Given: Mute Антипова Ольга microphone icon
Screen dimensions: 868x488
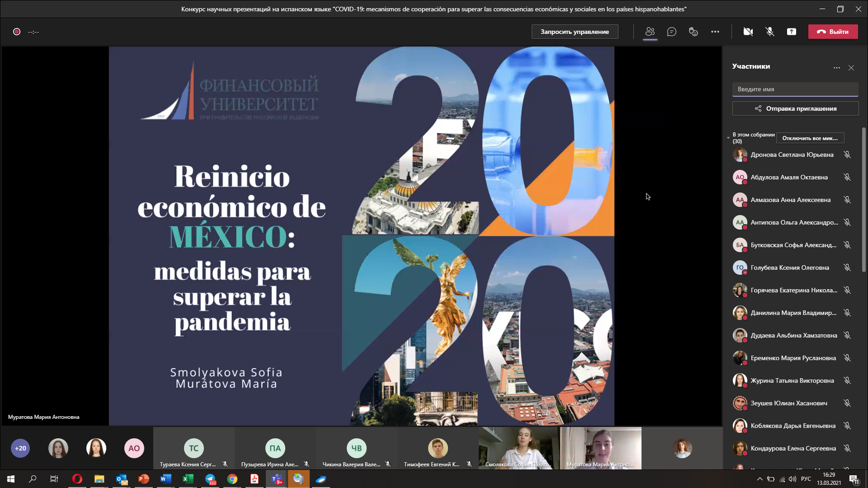Looking at the screenshot, I should tap(847, 222).
